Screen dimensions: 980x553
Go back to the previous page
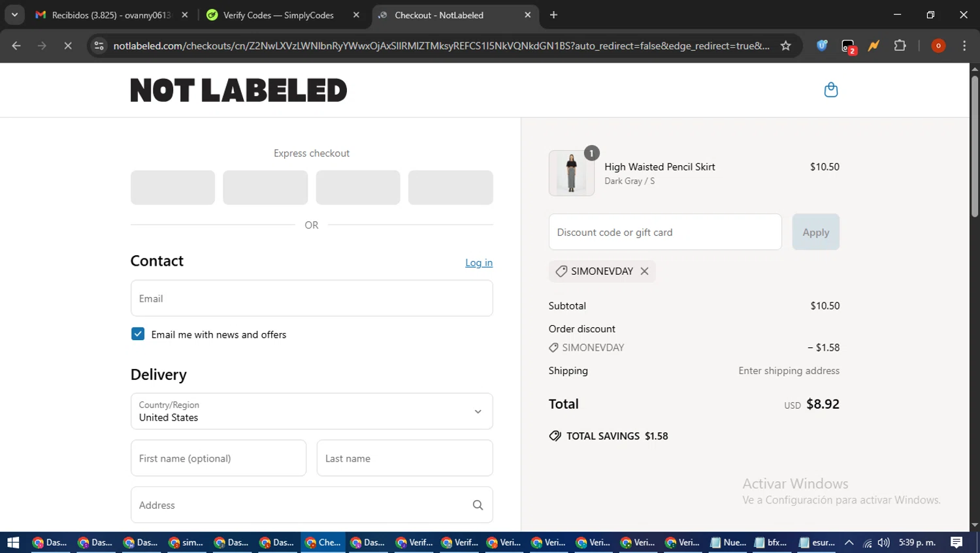pos(16,46)
